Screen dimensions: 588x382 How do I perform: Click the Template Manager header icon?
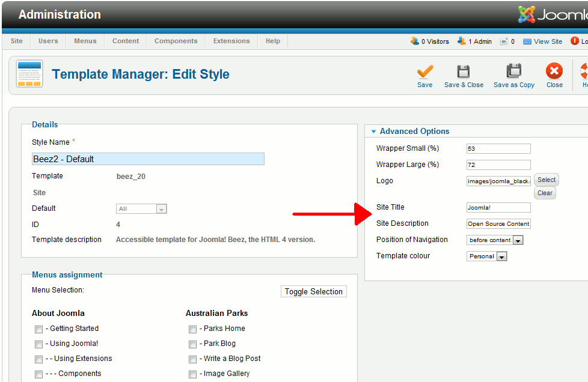[x=29, y=74]
